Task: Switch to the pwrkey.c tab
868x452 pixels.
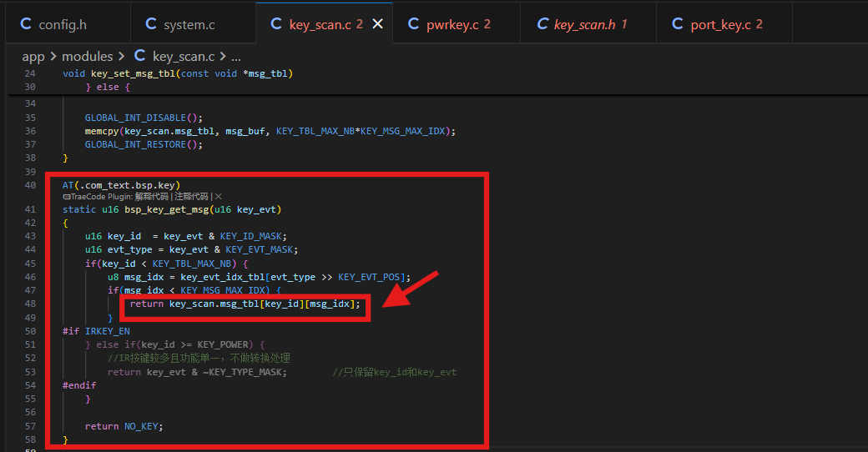Action: tap(457, 24)
